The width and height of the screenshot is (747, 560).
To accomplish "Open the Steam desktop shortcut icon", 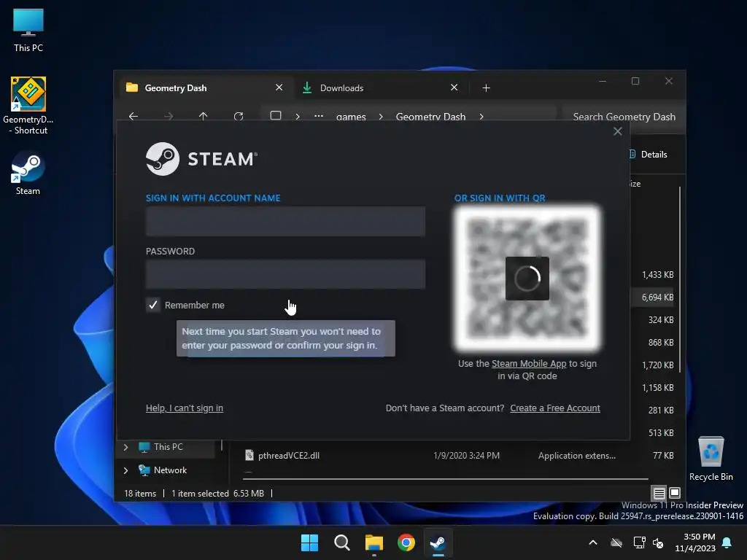I will (28, 172).
